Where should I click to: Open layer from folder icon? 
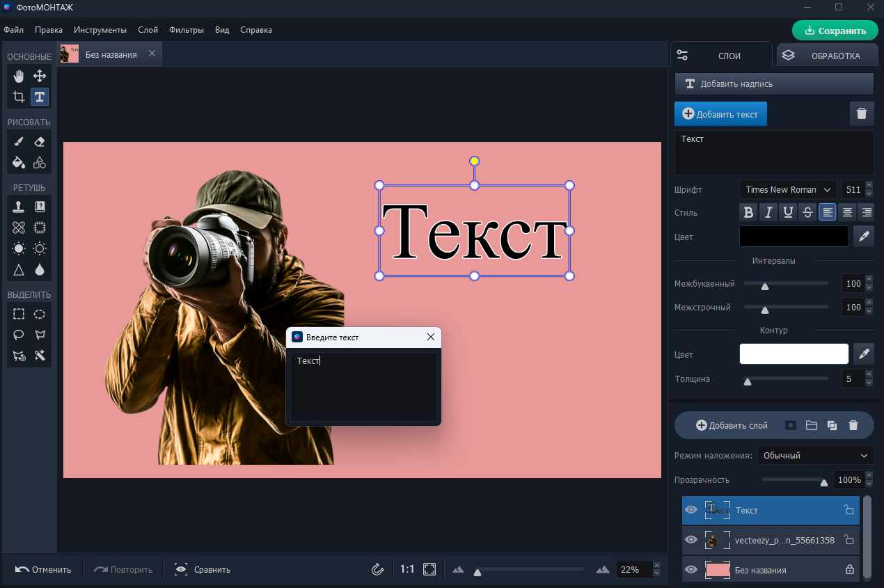pyautogui.click(x=811, y=425)
